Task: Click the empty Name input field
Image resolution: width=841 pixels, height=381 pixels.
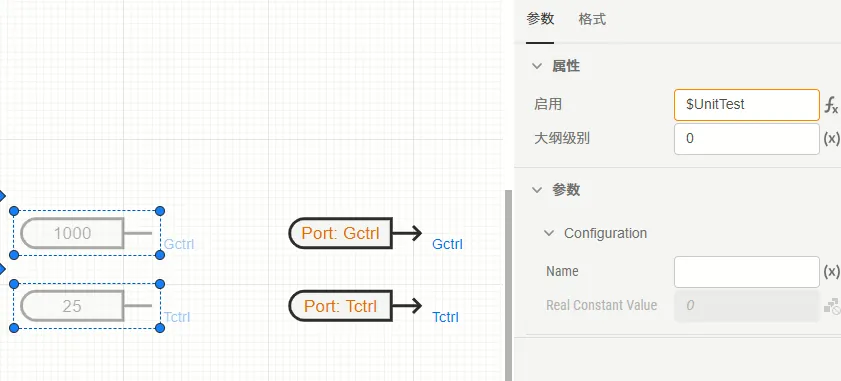Action: 747,272
